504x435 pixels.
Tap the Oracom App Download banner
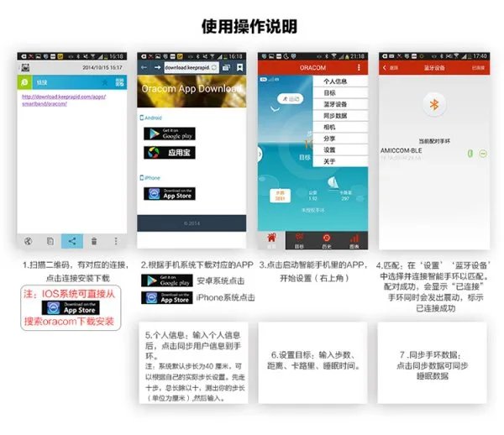192,92
